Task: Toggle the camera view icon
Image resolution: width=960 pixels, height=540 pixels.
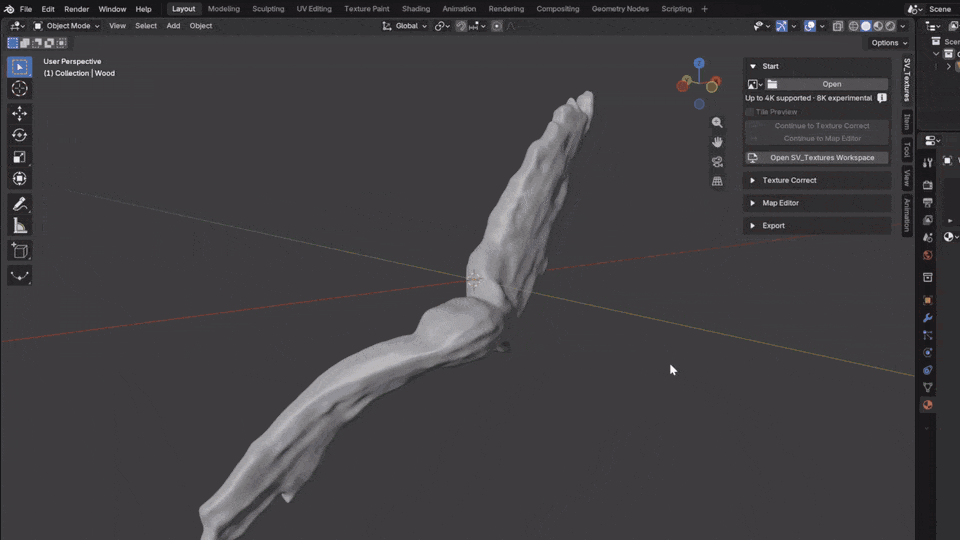Action: pos(717,162)
